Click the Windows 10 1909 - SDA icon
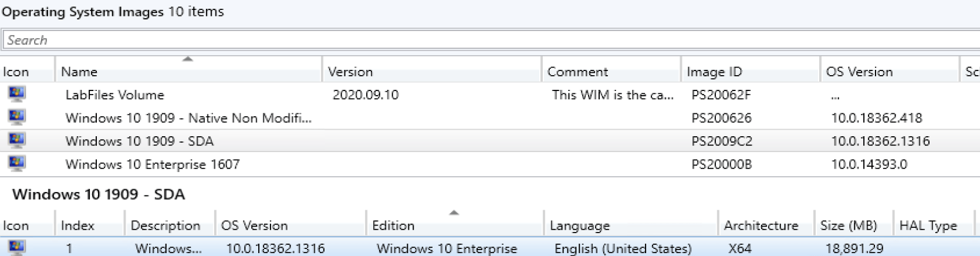 (16, 141)
